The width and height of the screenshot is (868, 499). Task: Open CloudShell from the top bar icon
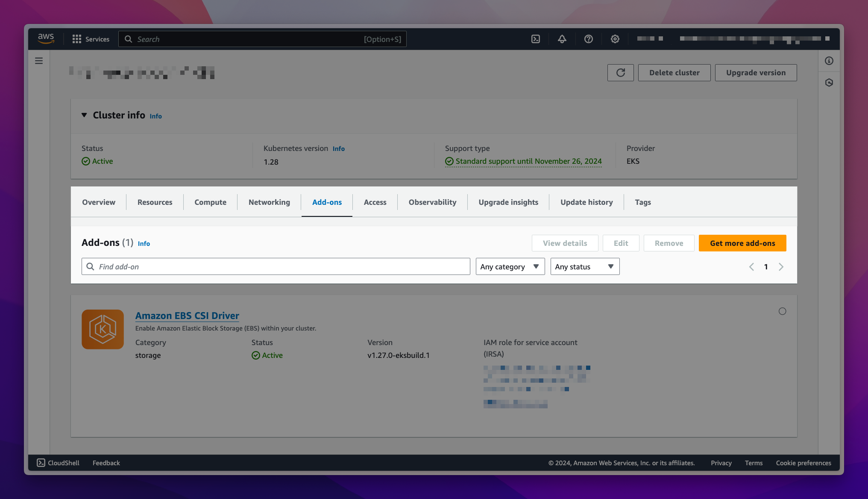point(536,39)
